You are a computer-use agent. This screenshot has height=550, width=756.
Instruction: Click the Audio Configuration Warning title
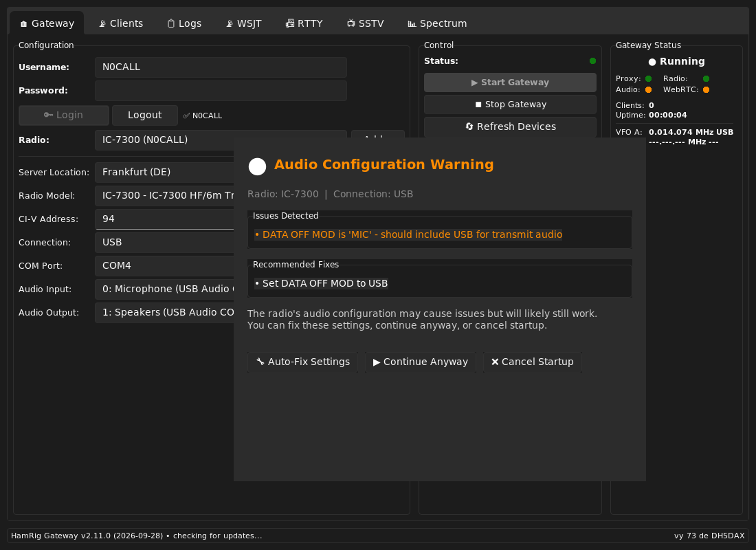coord(383,164)
